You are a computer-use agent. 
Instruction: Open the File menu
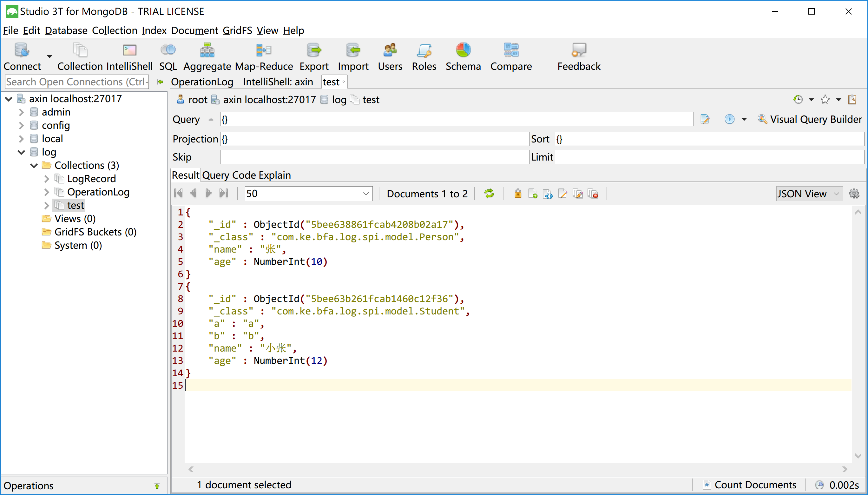(x=10, y=30)
